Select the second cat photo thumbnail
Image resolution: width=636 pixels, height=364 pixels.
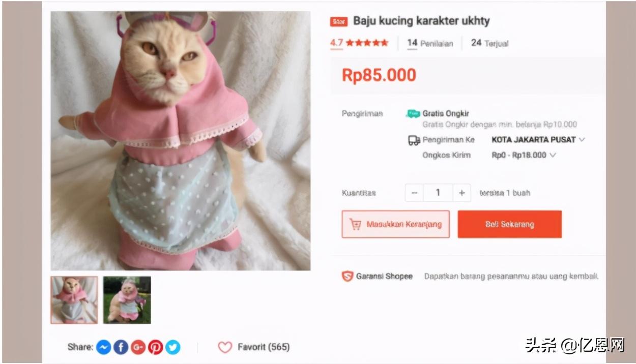click(127, 300)
